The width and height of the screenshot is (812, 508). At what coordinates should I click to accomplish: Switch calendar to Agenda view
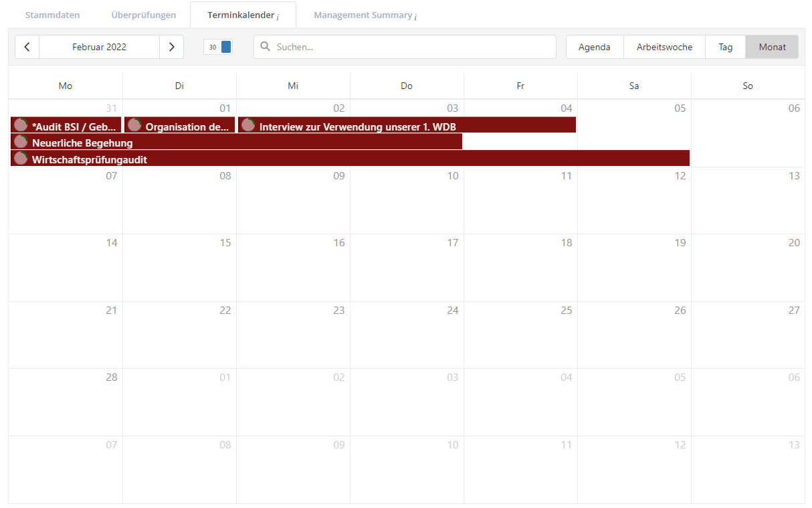pyautogui.click(x=594, y=47)
